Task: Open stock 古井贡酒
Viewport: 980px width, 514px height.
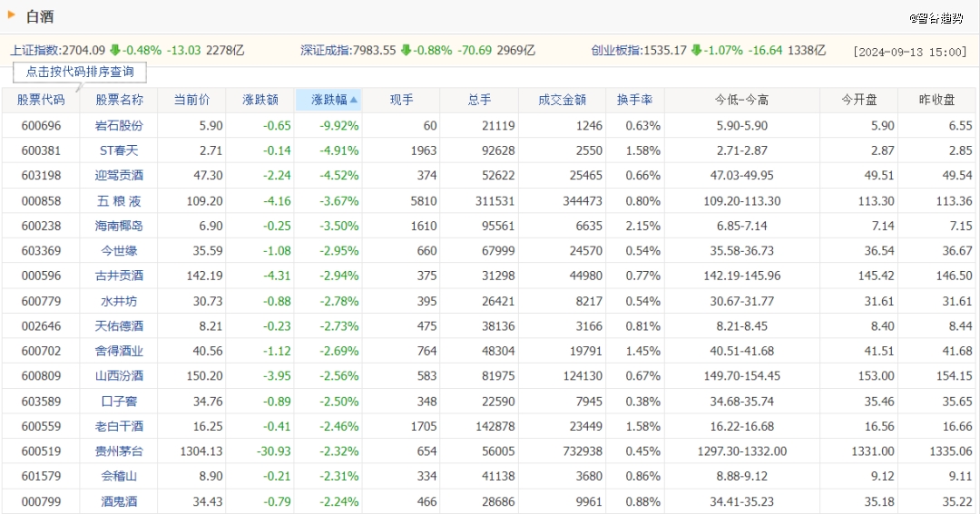Action: click(119, 276)
